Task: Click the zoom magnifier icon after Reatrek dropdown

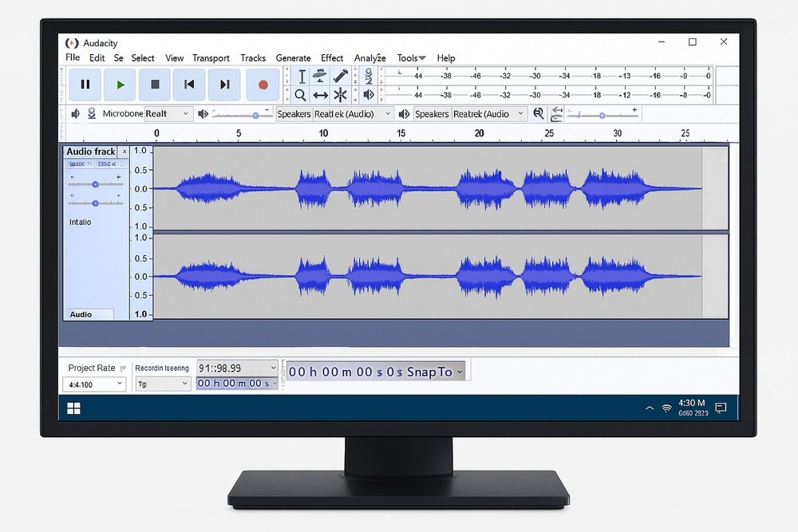Action: coord(539,113)
